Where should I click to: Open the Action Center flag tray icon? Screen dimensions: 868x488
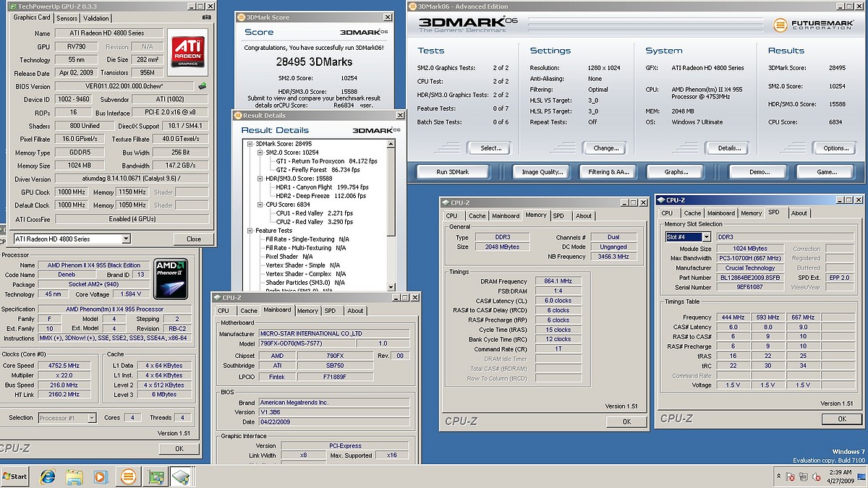click(791, 476)
